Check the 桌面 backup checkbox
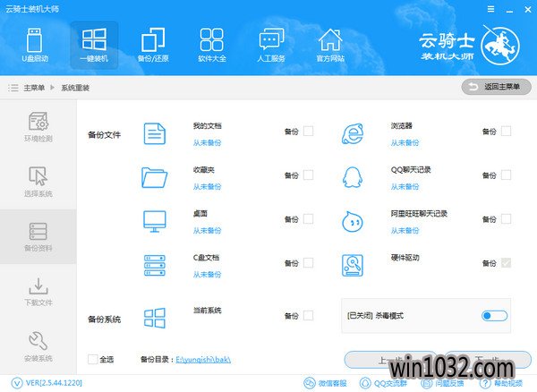 [308, 219]
